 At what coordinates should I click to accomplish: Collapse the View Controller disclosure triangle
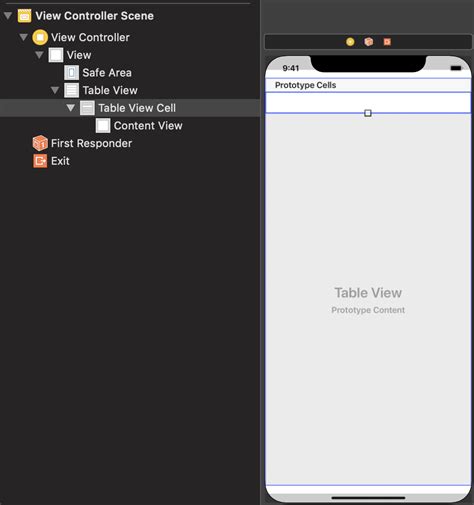click(x=23, y=37)
